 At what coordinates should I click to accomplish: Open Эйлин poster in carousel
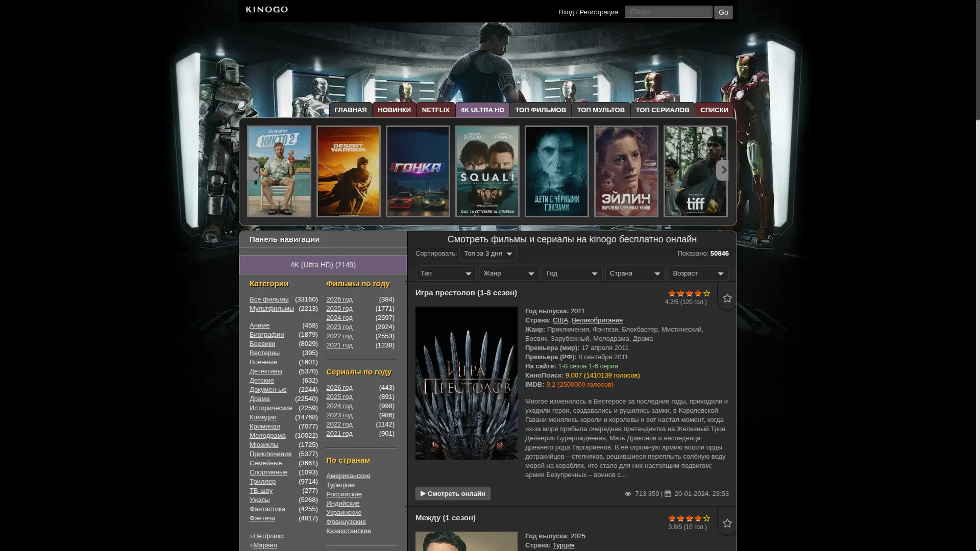point(626,171)
